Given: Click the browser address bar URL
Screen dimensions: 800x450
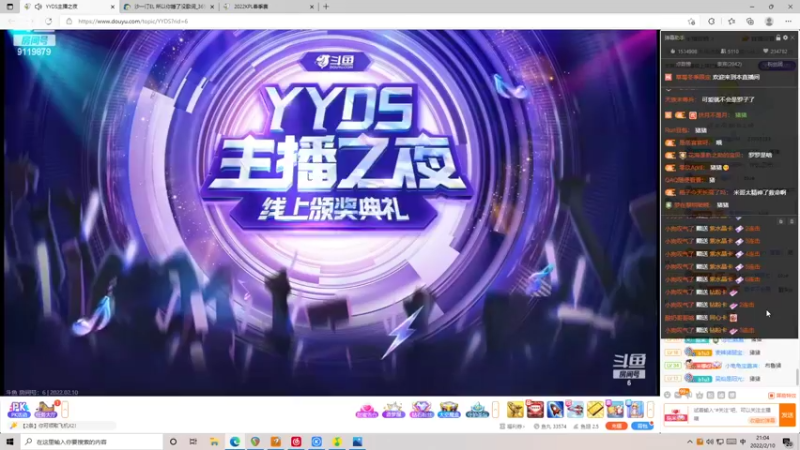Looking at the screenshot, I should [133, 21].
